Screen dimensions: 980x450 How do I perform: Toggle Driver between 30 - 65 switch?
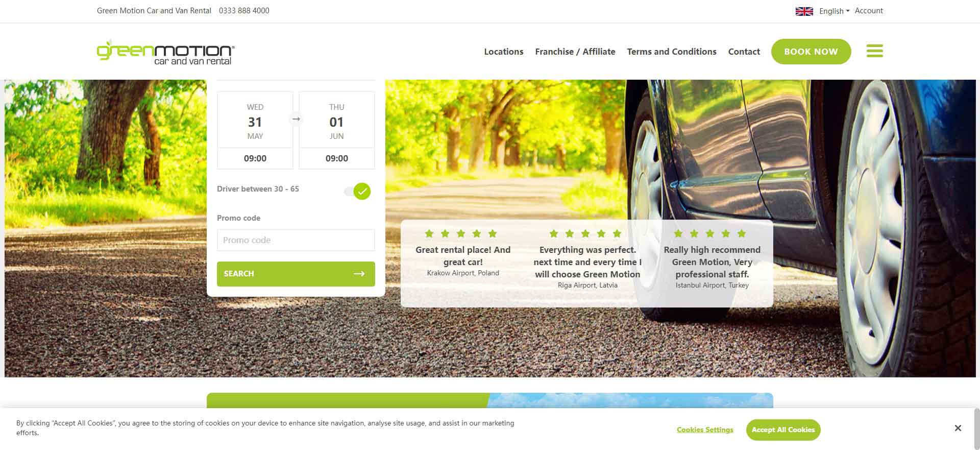(357, 191)
